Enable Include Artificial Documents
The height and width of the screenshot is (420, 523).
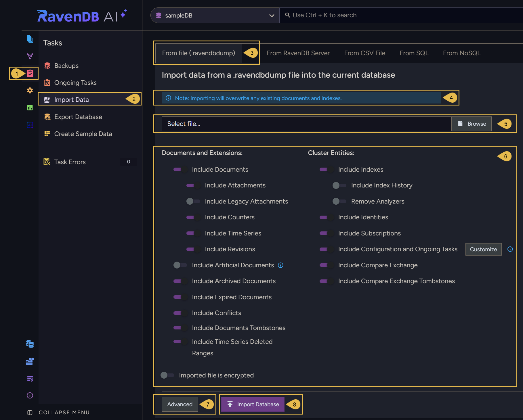(x=181, y=265)
